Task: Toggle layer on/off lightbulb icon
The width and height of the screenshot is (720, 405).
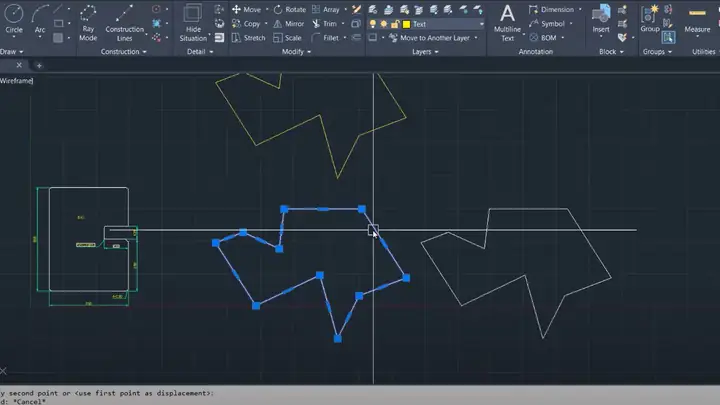Action: [372, 24]
